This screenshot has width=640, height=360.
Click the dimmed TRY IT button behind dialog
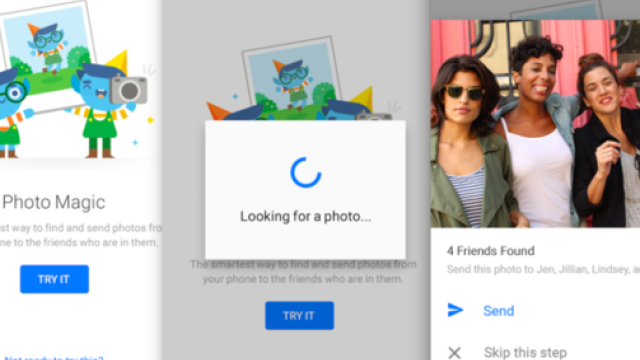tap(299, 316)
